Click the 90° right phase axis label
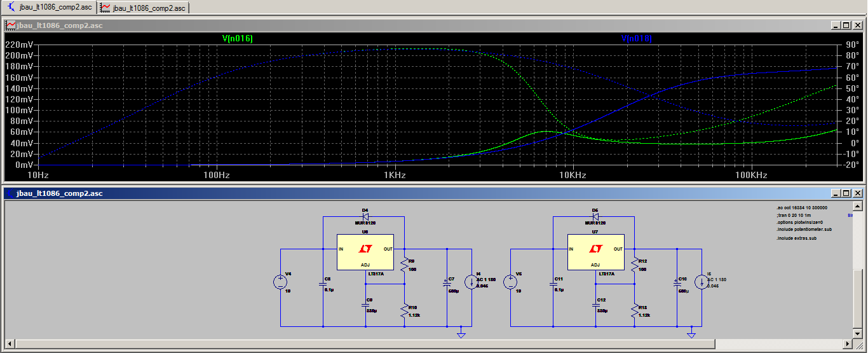Image resolution: width=868 pixels, height=353 pixels. 850,45
